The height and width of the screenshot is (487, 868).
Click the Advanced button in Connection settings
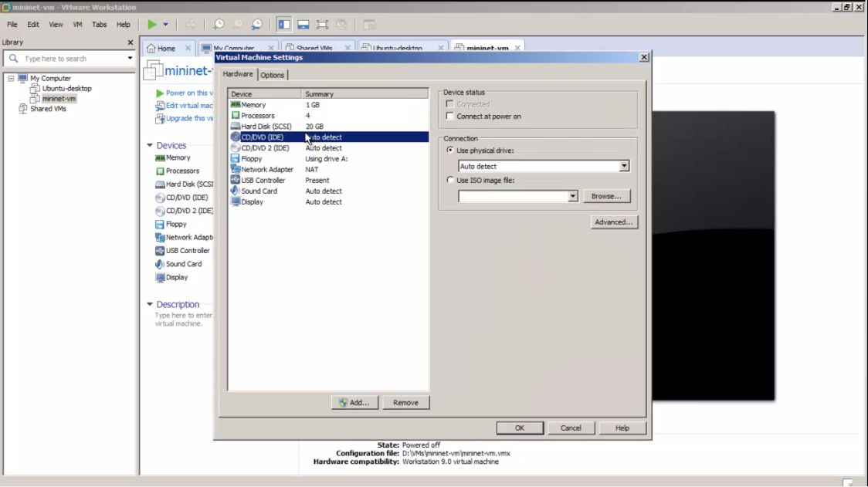(613, 222)
